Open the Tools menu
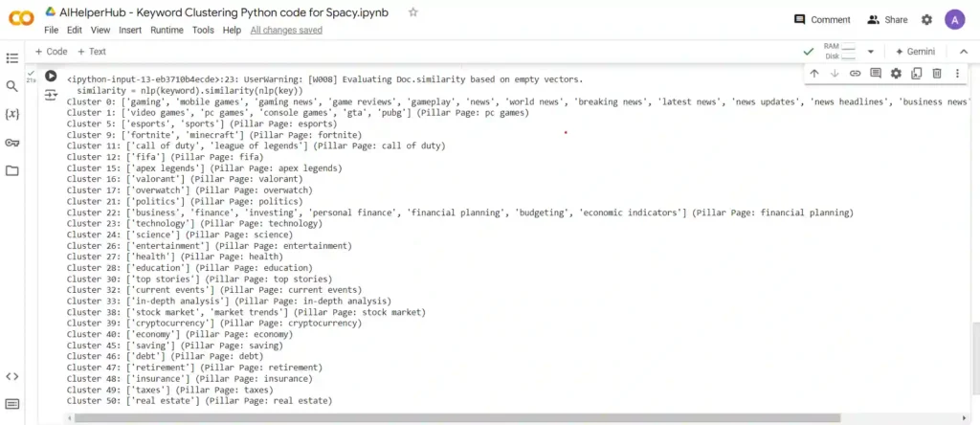Viewport: 980px width, 425px height. pos(203,30)
